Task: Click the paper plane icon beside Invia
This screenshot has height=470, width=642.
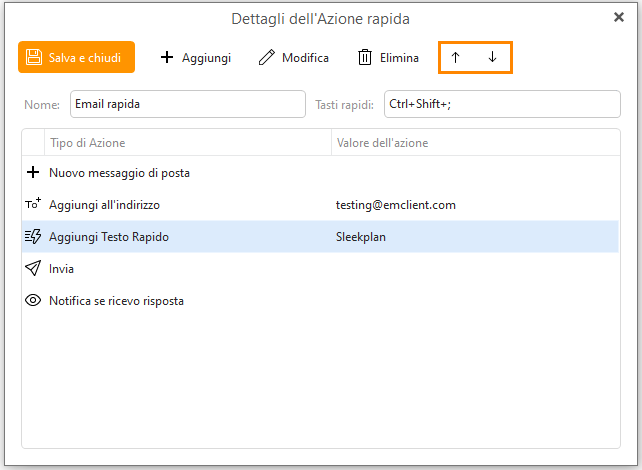Action: [33, 268]
